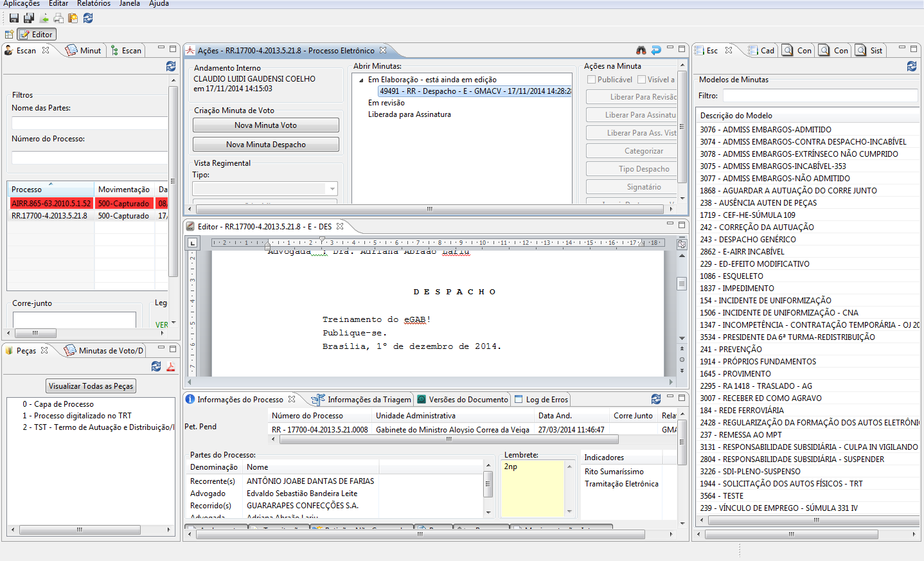The height and width of the screenshot is (561, 924).
Task: Click Visualizar Todas as Peças button
Action: 91,386
